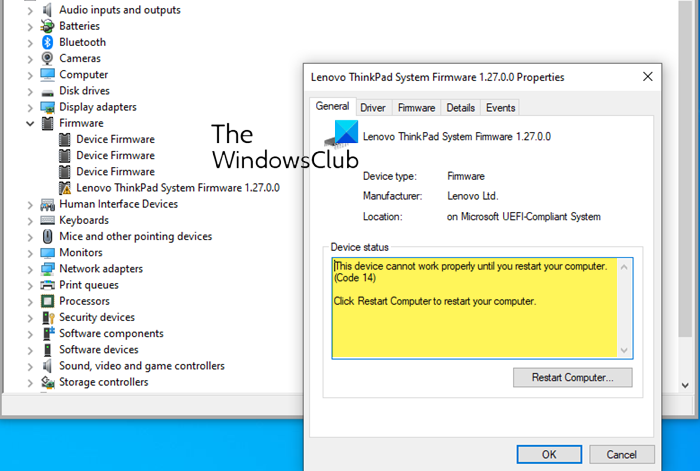Expand the Network adapters node

tap(29, 269)
